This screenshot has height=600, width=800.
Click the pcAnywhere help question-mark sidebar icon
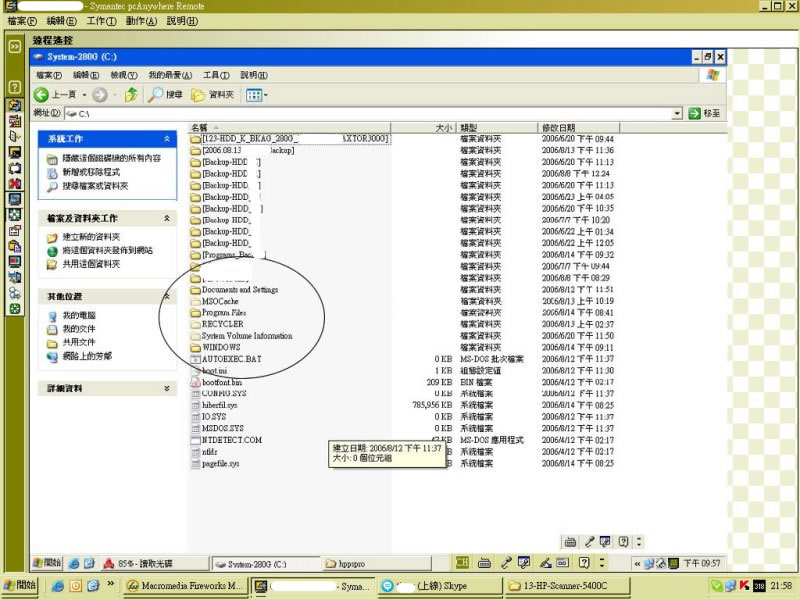pos(15,88)
